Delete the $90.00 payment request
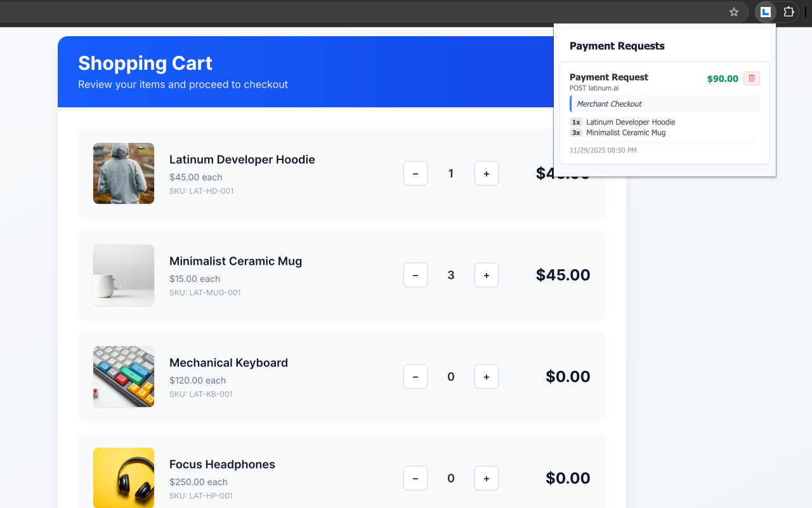The image size is (812, 508). pos(751,78)
